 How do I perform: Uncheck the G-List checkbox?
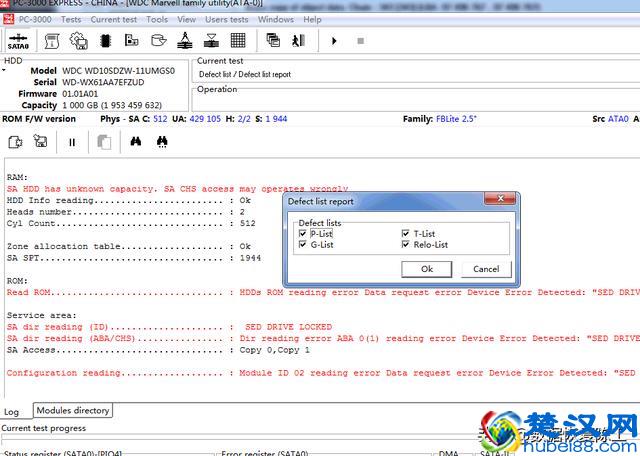coord(303,244)
